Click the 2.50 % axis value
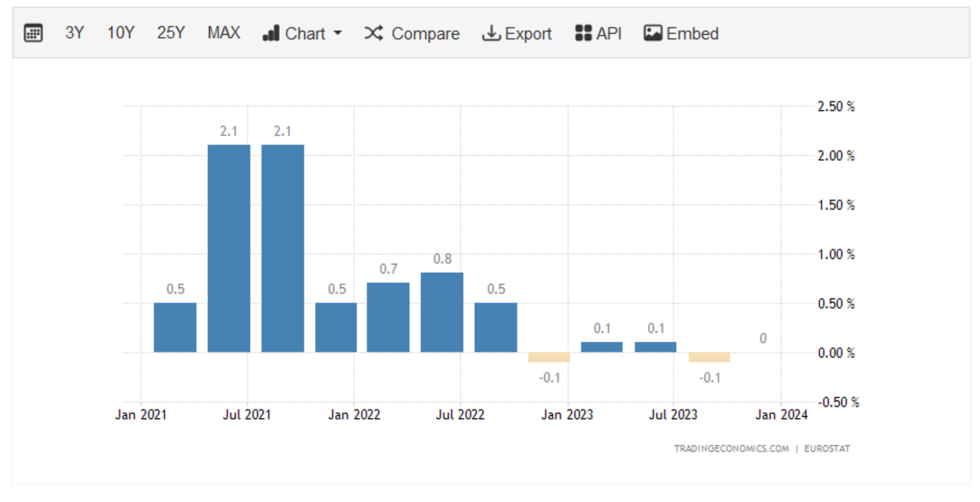This screenshot has width=980, height=502. point(836,107)
